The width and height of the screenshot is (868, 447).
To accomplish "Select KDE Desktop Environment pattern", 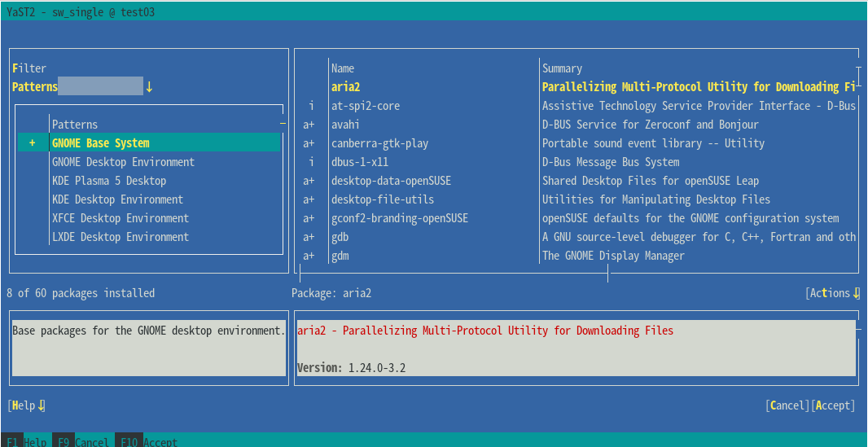I will click(117, 199).
